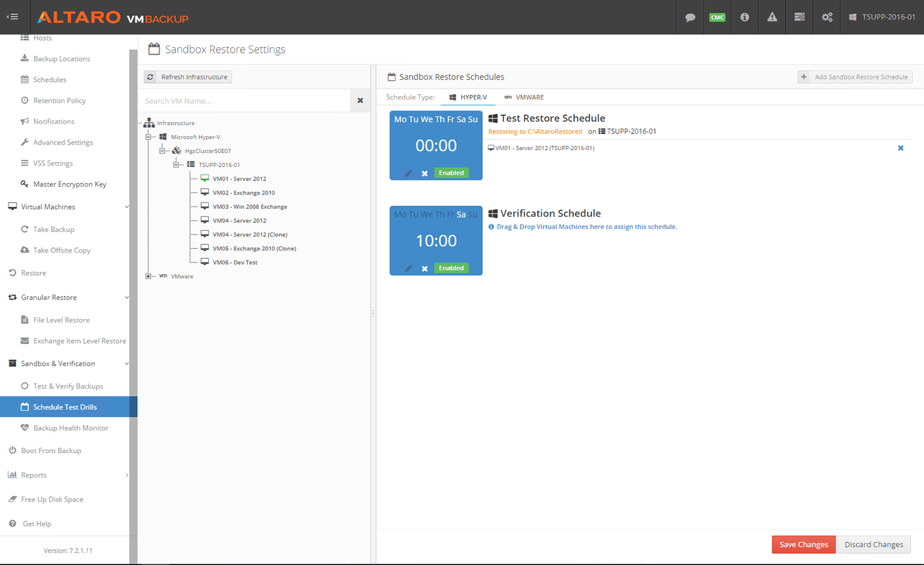
Task: Open the gears settings icon in header
Action: coord(827,17)
